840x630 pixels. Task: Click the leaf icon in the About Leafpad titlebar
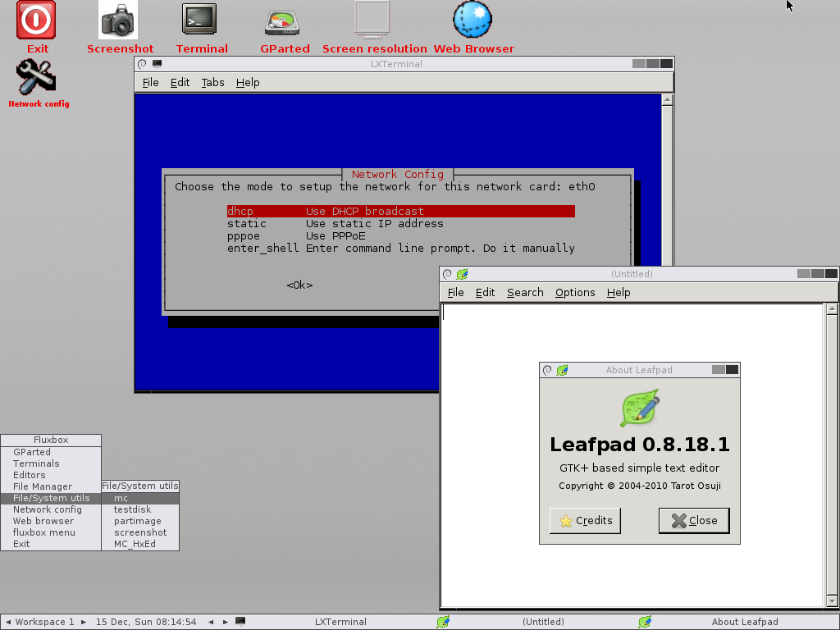[x=562, y=370]
